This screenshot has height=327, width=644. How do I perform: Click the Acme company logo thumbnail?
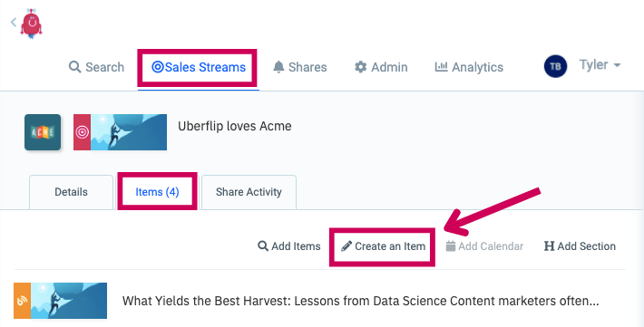[x=43, y=132]
